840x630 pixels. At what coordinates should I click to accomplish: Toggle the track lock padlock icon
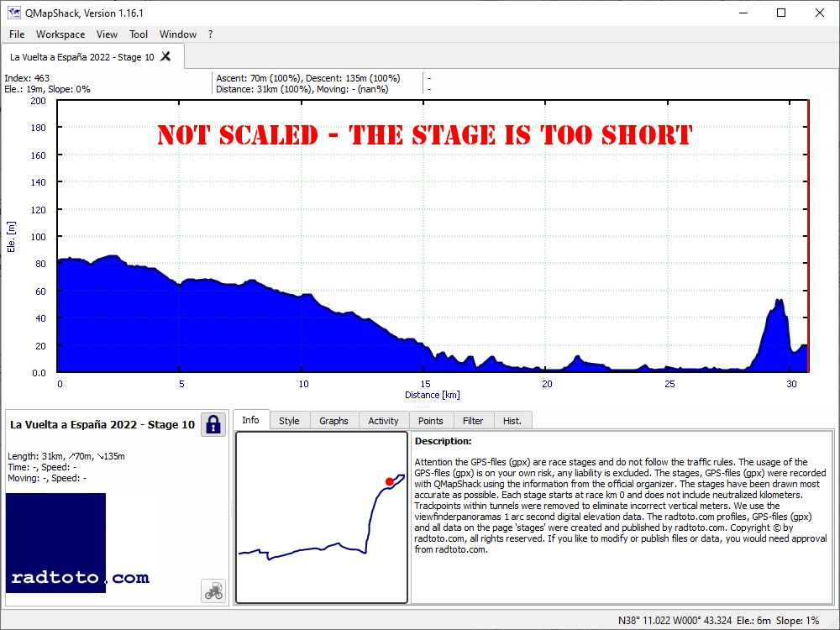(x=213, y=425)
